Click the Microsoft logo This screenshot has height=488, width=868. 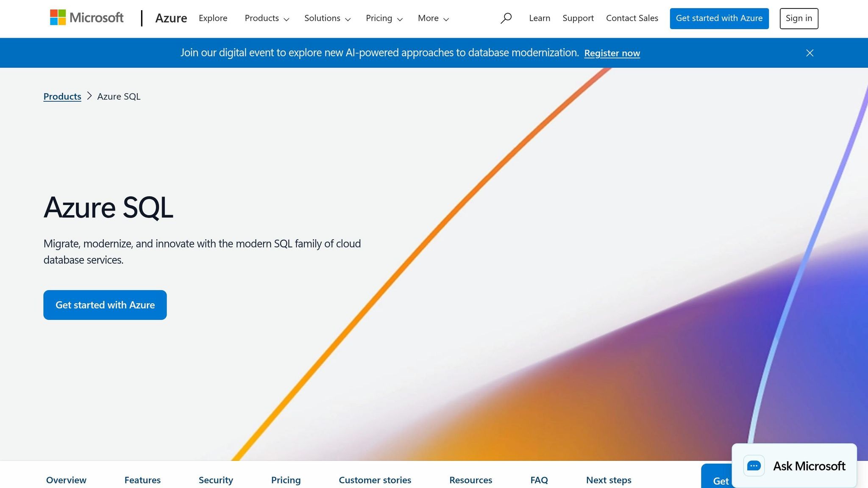(86, 18)
